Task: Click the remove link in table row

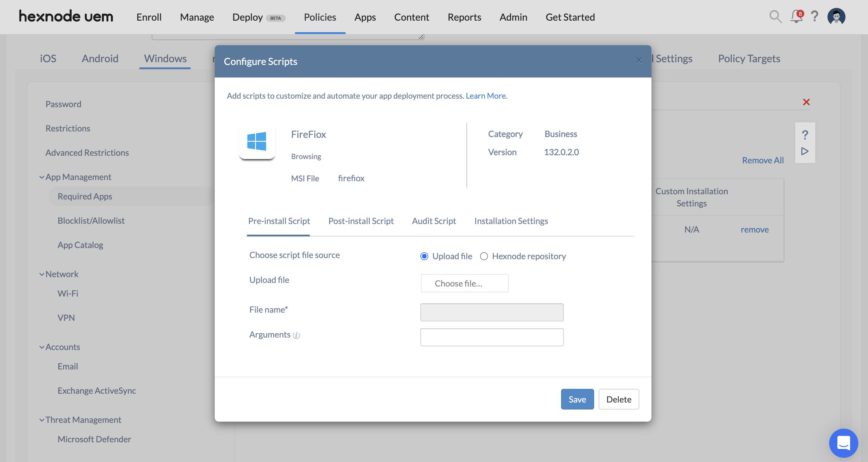Action: click(755, 229)
